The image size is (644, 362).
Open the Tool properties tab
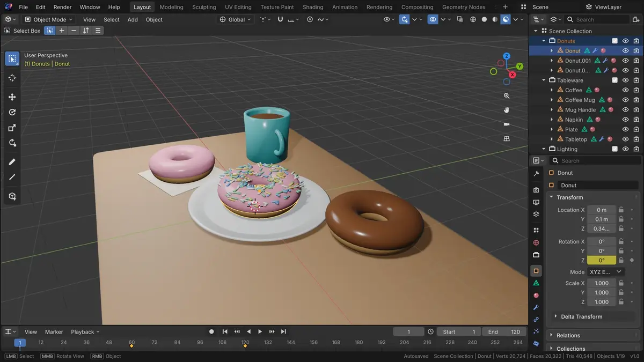536,174
